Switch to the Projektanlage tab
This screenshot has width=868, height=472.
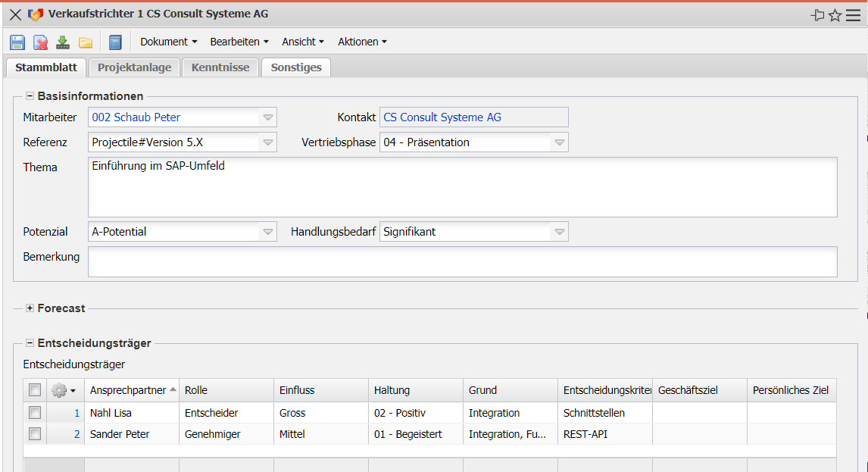(x=135, y=67)
